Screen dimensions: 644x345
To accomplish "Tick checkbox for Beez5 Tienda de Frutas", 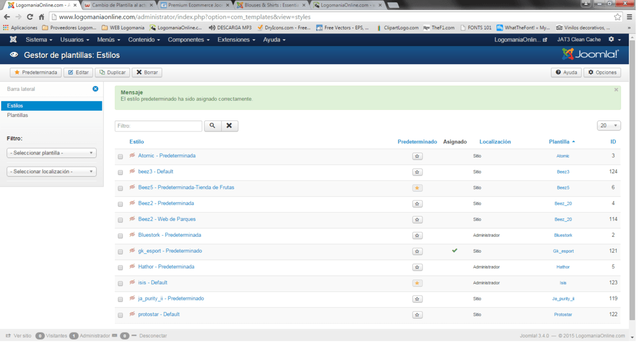I will tap(121, 188).
